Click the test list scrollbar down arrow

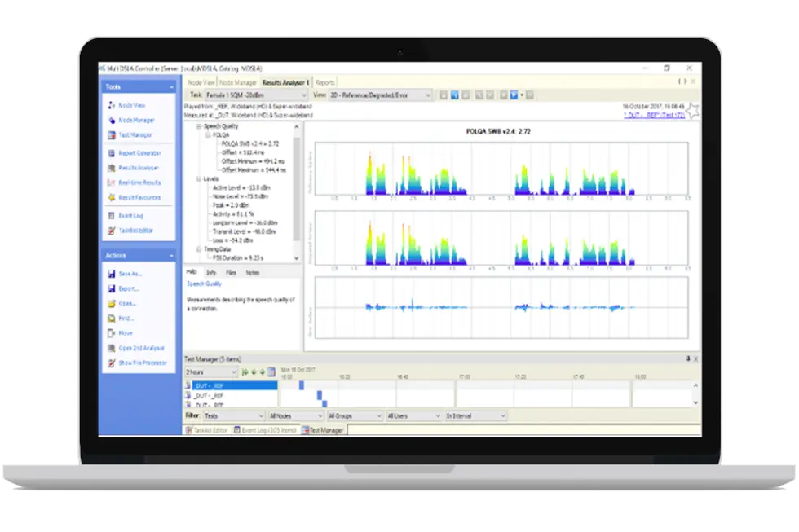[695, 402]
